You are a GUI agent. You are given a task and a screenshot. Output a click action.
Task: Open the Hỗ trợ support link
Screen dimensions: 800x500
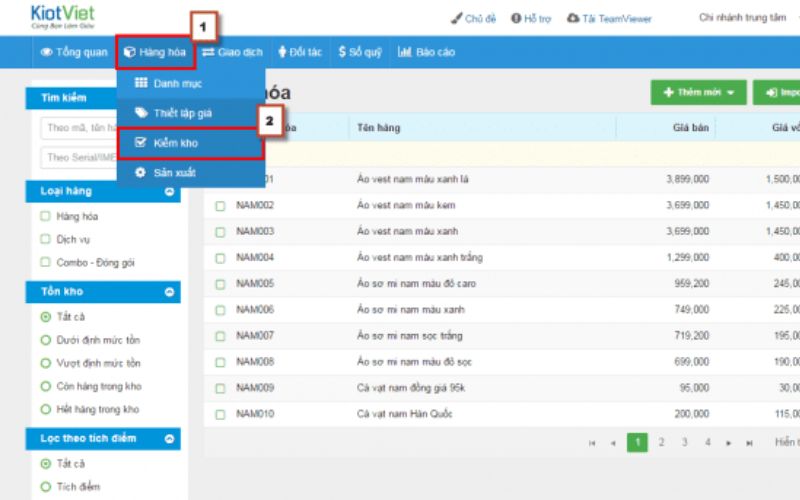[x=531, y=18]
